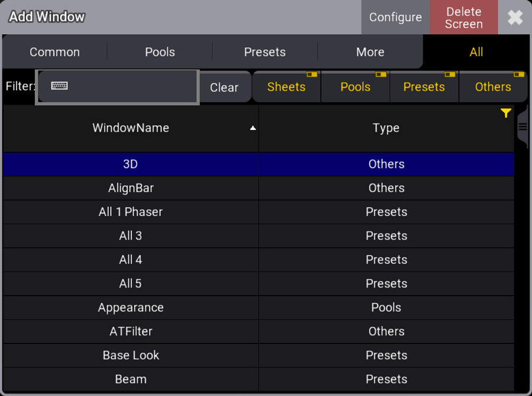This screenshot has width=532, height=396.
Task: Switch to the Common tab
Action: tap(54, 52)
